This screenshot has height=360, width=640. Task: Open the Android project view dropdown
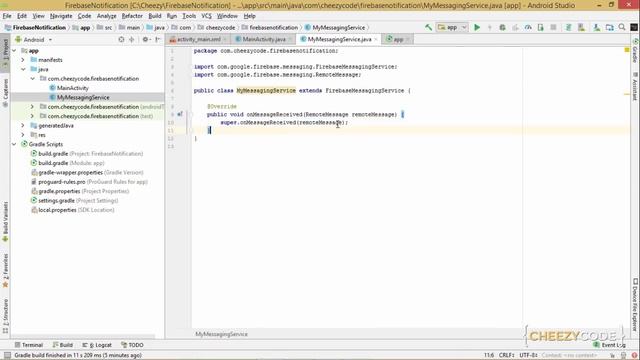click(x=34, y=40)
